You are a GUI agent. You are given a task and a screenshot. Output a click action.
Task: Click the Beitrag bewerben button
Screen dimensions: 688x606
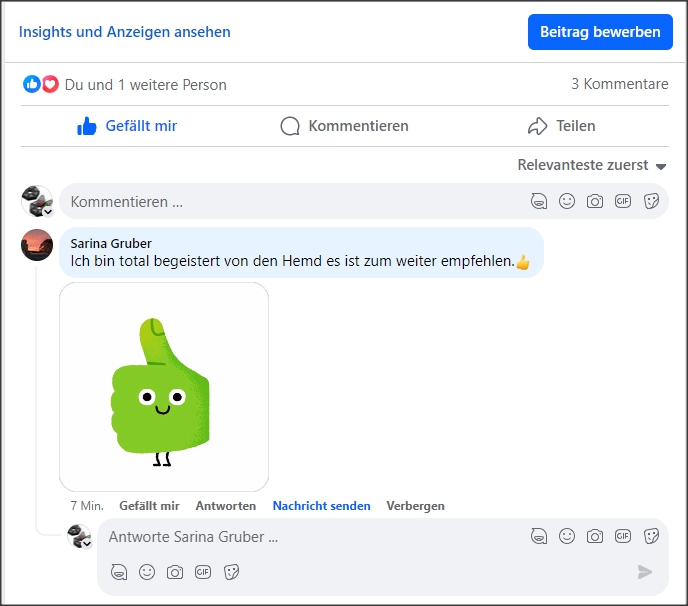[x=600, y=32]
